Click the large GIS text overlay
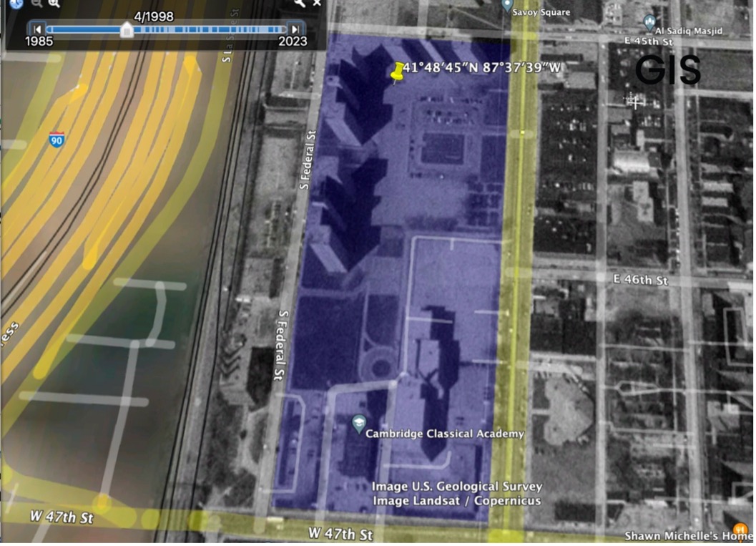This screenshot has height=546, width=756. 667,70
